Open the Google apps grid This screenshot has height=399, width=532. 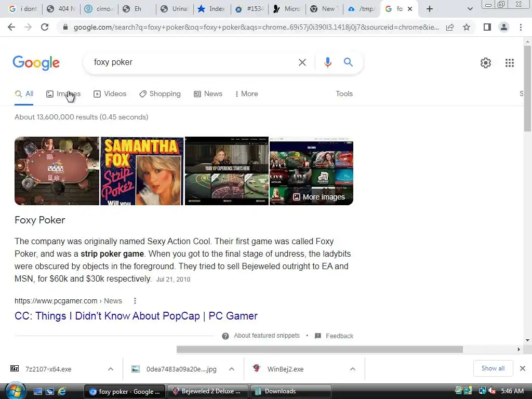point(510,63)
